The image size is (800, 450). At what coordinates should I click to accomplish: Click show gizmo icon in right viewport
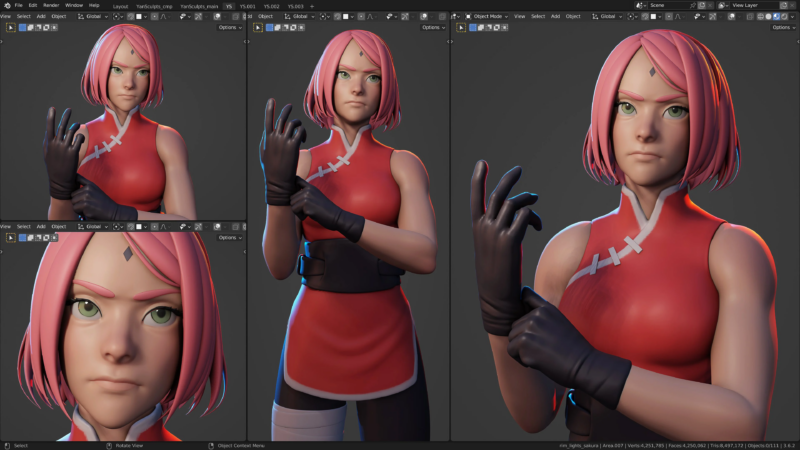coord(713,16)
